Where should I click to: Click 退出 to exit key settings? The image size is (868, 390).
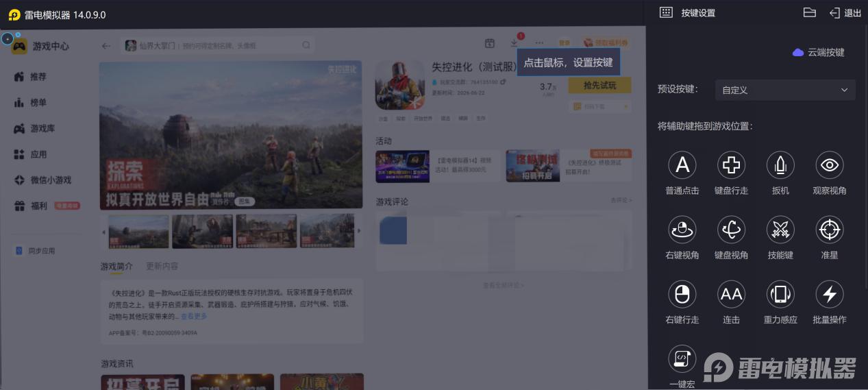tap(845, 13)
